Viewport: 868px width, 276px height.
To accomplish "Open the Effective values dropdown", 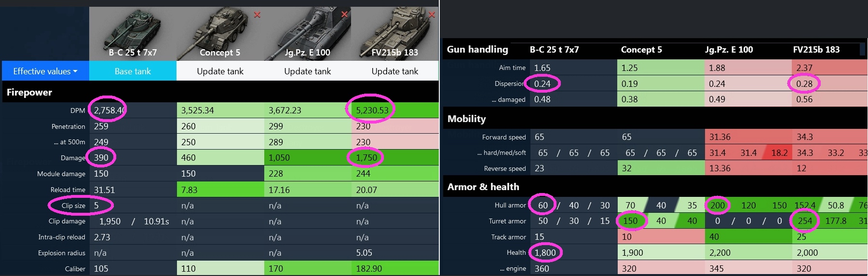I will (x=45, y=71).
